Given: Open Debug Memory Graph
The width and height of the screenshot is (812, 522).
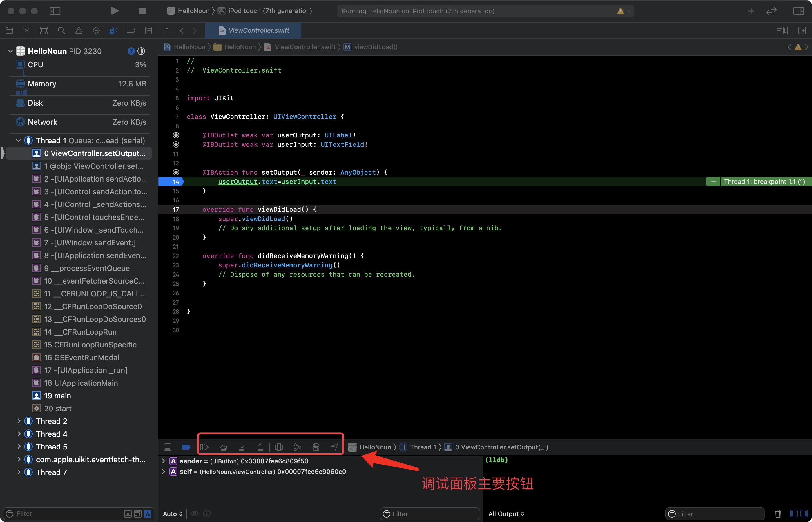Looking at the screenshot, I should pyautogui.click(x=297, y=447).
